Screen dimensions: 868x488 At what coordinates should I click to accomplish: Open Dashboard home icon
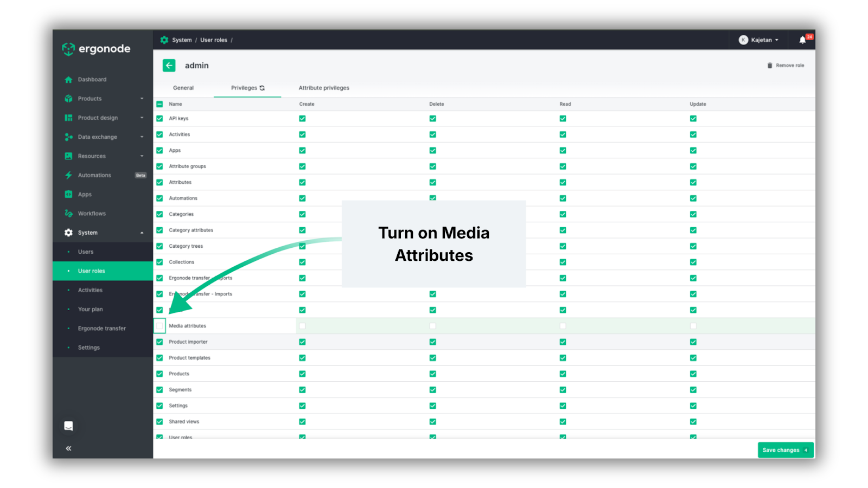click(68, 80)
